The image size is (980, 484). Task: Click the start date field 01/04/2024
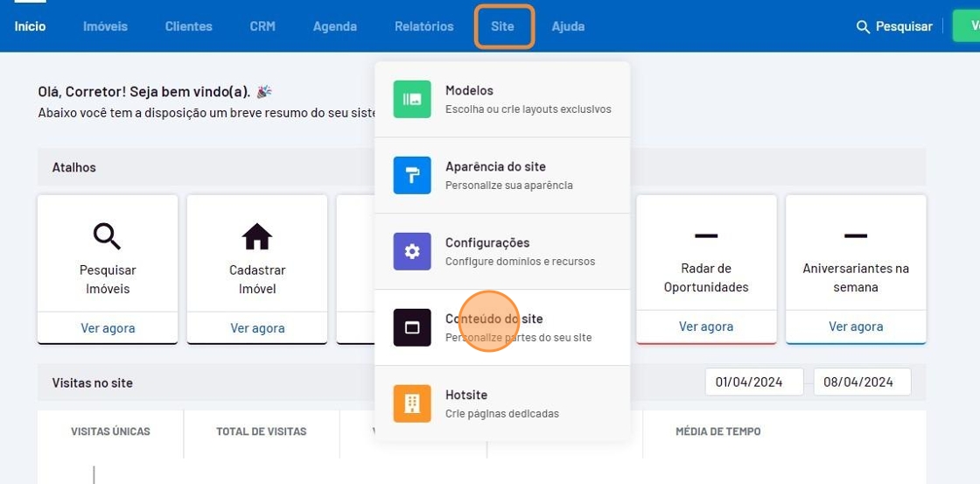pyautogui.click(x=753, y=382)
